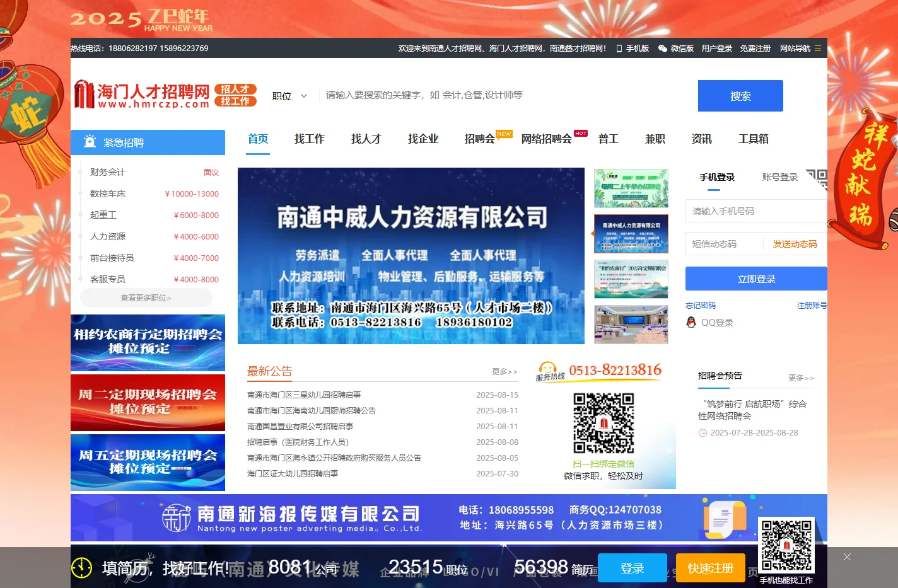Viewport: 898px width, 588px height.
Task: Select the first green carousel thumbnail
Action: [x=631, y=188]
